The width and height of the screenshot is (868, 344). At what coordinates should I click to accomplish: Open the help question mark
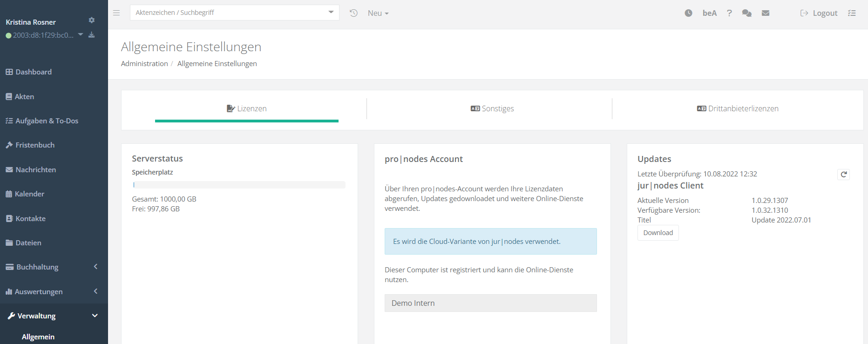point(729,13)
